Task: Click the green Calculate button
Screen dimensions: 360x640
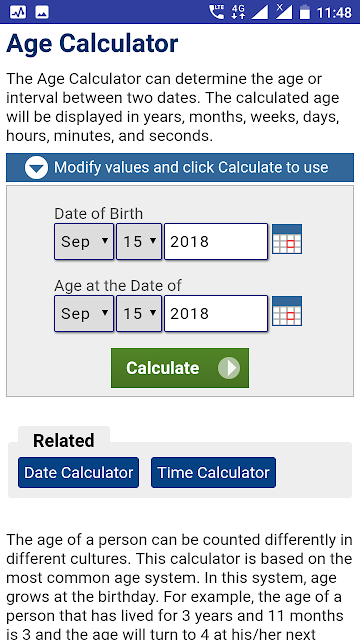Action: 180,368
